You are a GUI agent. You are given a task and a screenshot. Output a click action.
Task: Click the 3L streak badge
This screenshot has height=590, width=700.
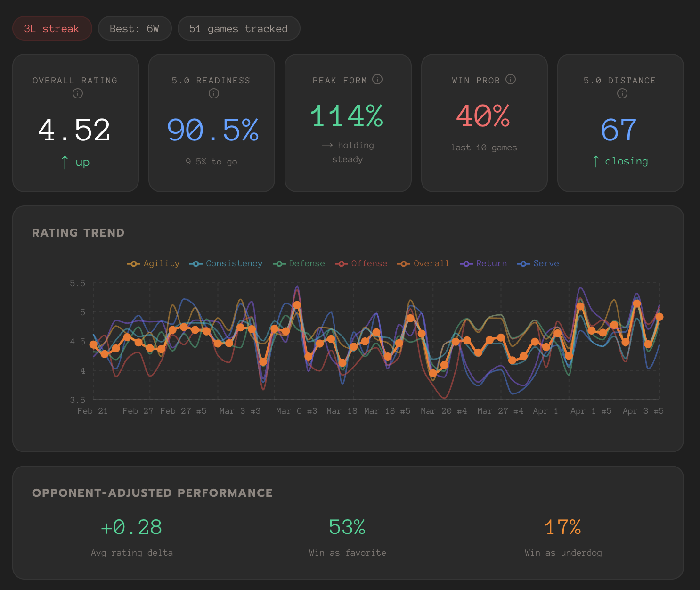(x=52, y=28)
